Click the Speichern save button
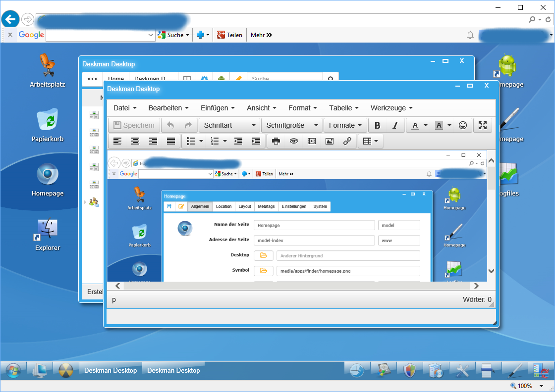 pos(134,125)
